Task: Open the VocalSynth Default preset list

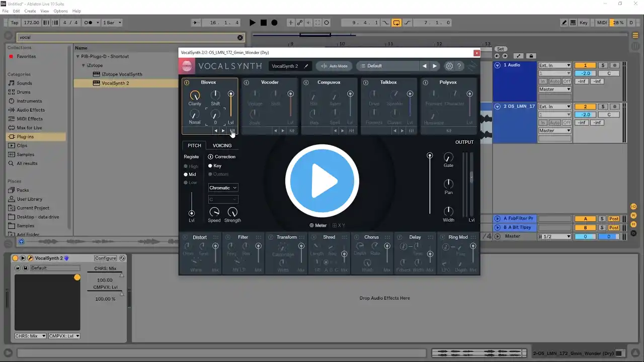Action: [388, 66]
